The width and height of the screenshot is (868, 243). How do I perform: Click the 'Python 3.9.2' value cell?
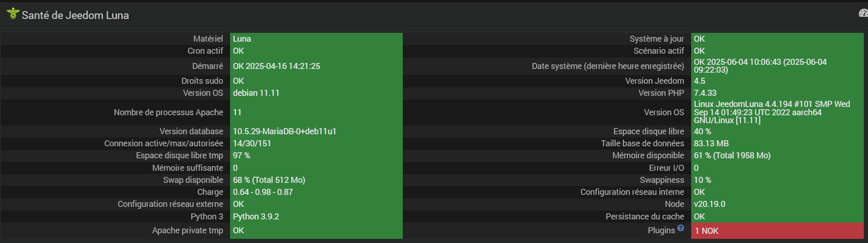point(256,217)
